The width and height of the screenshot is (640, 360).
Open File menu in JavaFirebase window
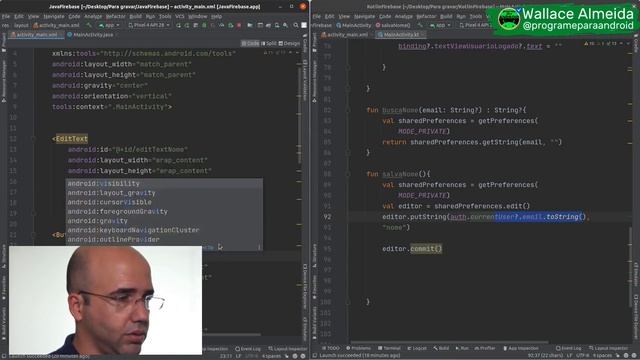5,16
